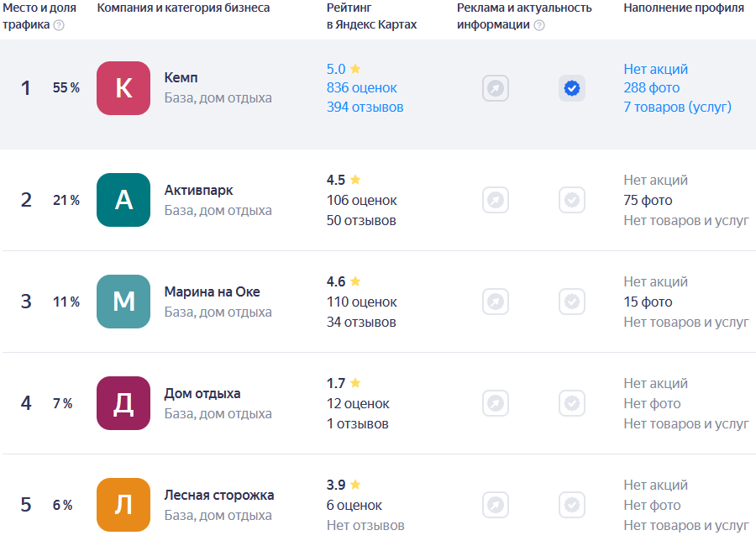Select the Активпарк company name

[198, 191]
